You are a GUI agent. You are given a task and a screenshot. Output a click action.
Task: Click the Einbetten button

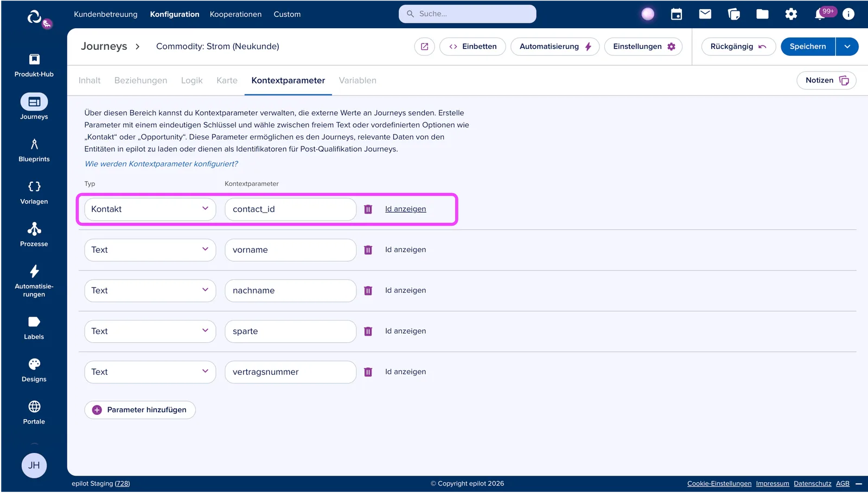[x=473, y=47]
